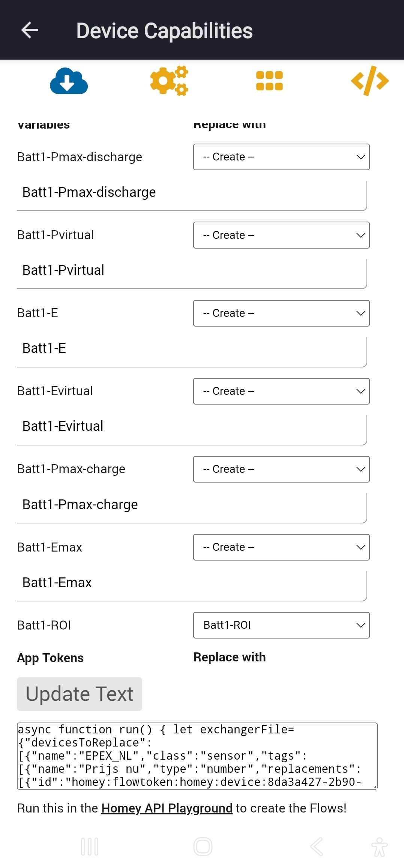Expand the Batt1-Pvirtual replace dropdown
Screen dimensions: 404x868
(x=281, y=235)
